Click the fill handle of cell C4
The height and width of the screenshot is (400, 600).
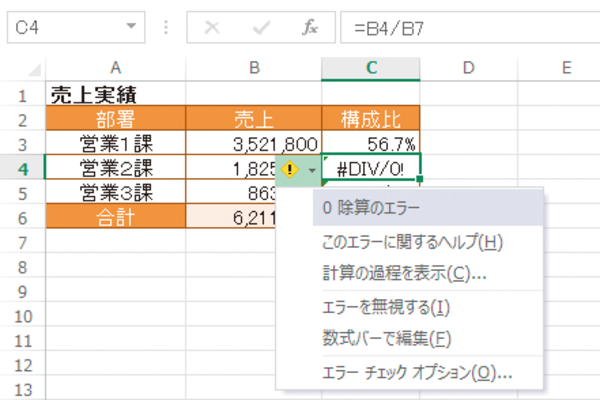(x=420, y=179)
